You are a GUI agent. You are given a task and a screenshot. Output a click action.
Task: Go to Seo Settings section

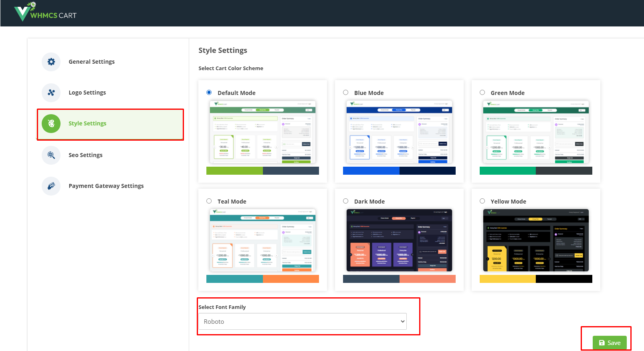point(85,155)
